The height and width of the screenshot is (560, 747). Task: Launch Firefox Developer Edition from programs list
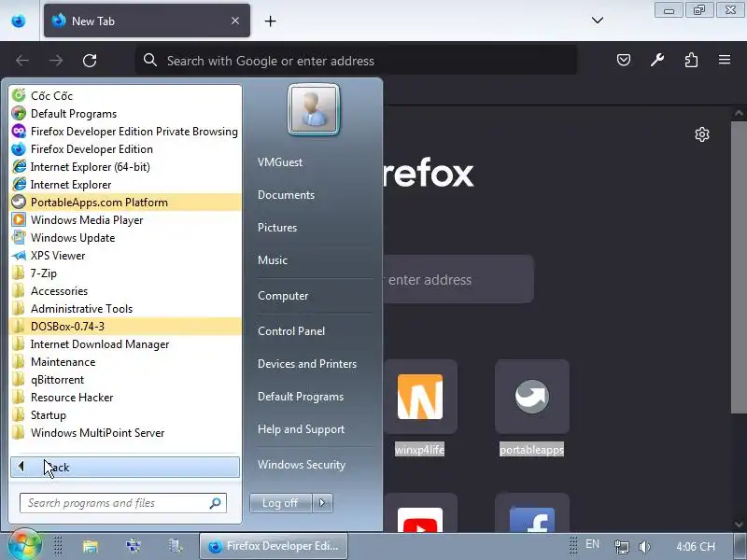pos(125,149)
